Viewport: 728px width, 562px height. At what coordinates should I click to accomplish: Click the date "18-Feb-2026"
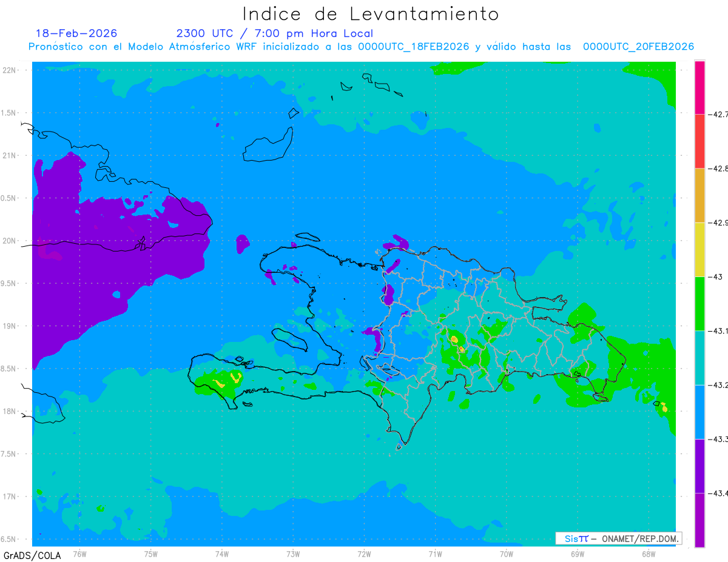(x=76, y=33)
